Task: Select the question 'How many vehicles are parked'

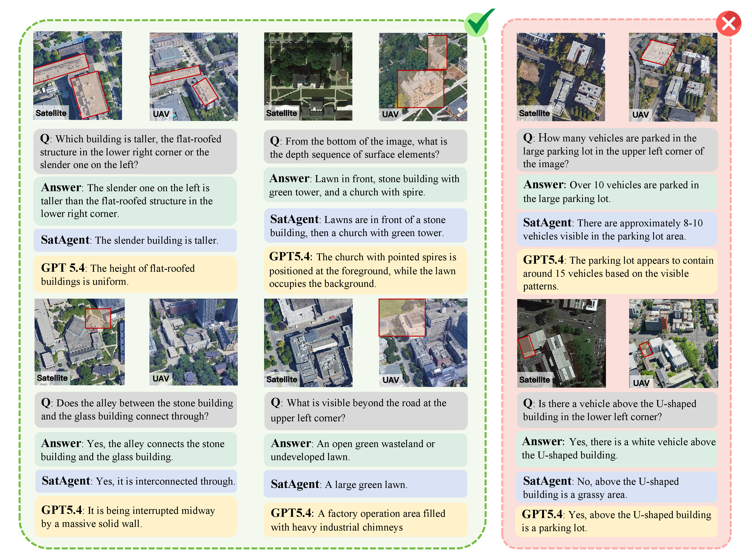Action: click(x=617, y=150)
